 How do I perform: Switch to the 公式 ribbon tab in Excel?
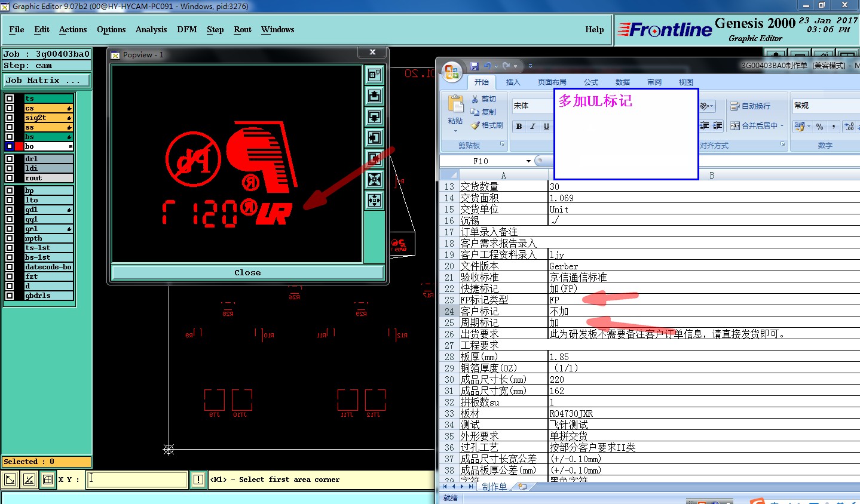point(591,82)
